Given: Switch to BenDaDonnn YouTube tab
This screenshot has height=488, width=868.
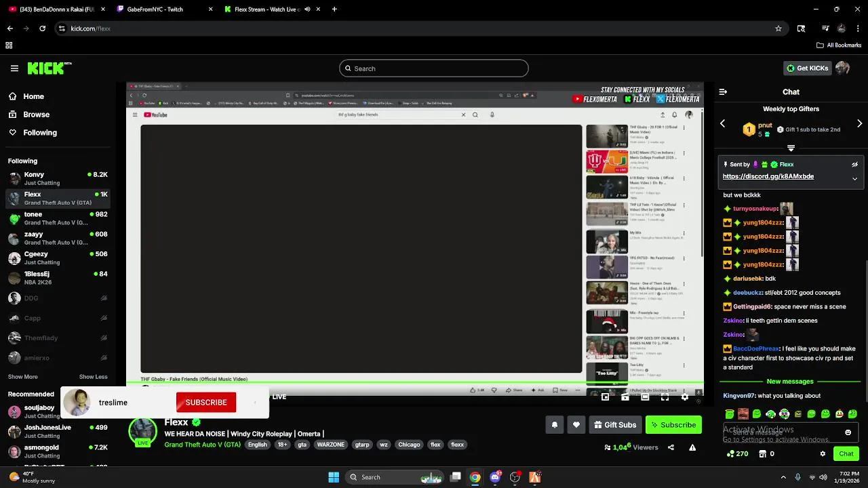Looking at the screenshot, I should point(56,9).
